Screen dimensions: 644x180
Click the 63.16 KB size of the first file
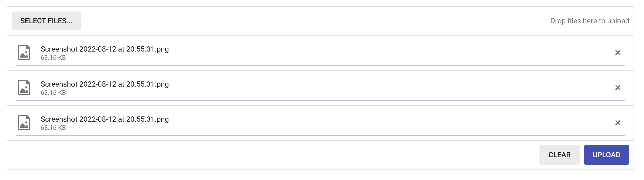pyautogui.click(x=53, y=58)
